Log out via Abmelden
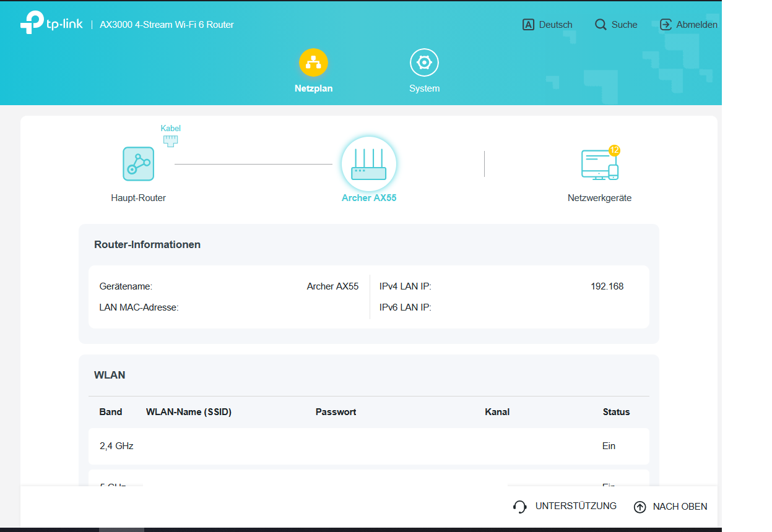The height and width of the screenshot is (532, 772). click(x=696, y=25)
